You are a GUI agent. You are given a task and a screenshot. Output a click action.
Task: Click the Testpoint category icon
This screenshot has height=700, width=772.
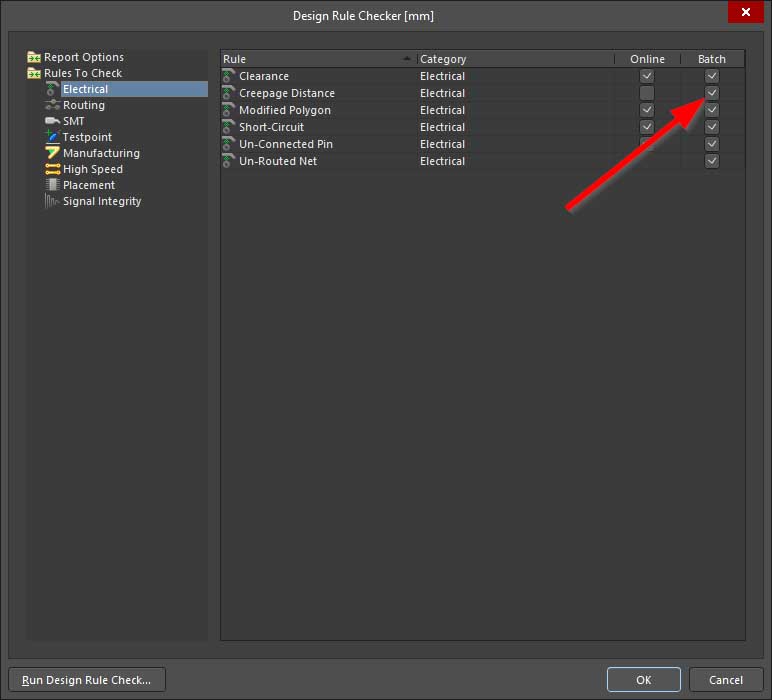pyautogui.click(x=53, y=137)
